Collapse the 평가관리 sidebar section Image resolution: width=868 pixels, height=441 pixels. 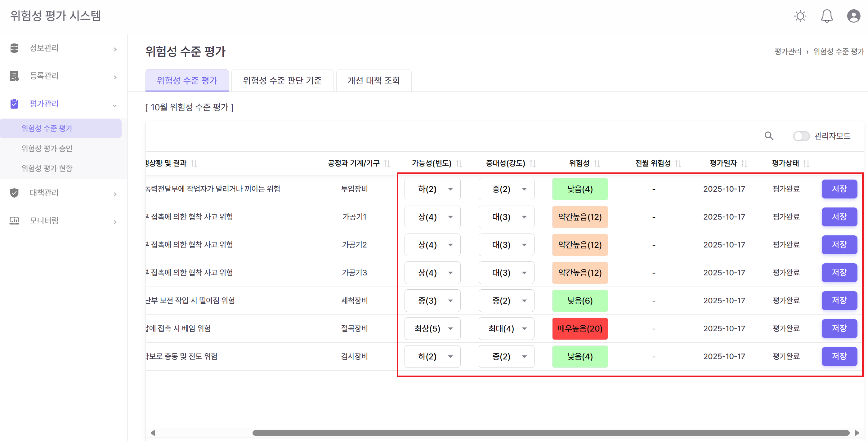click(x=115, y=105)
